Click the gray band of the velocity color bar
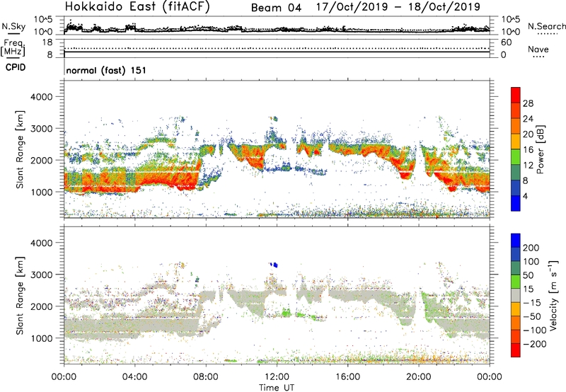The image size is (566, 392). pos(516,296)
